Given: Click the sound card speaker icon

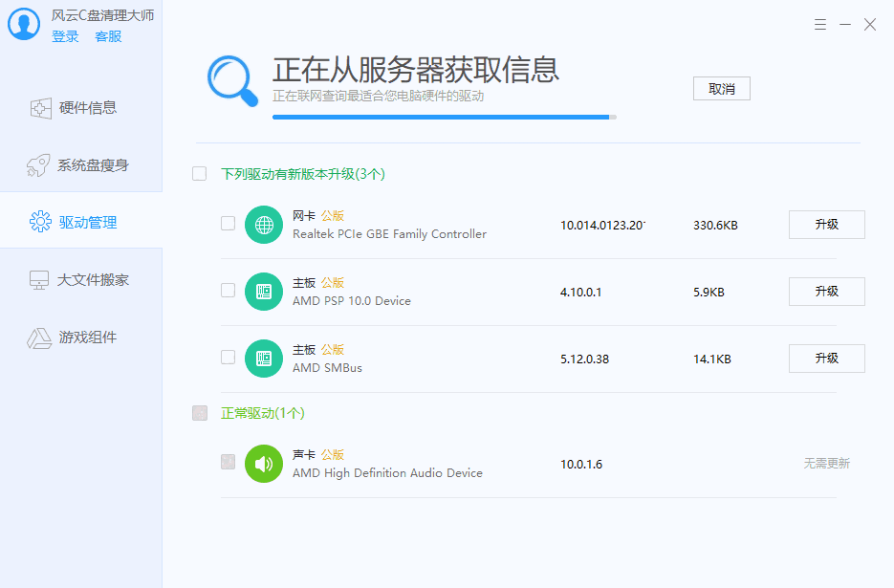Looking at the screenshot, I should tap(264, 464).
